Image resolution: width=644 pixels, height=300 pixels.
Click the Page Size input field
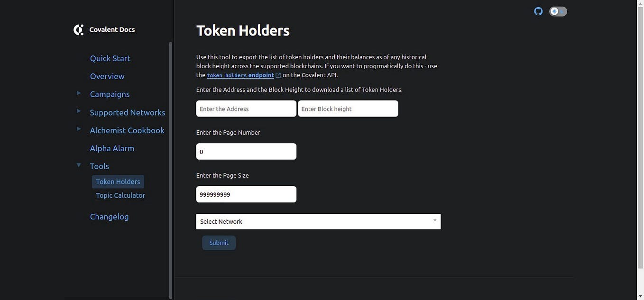click(246, 194)
